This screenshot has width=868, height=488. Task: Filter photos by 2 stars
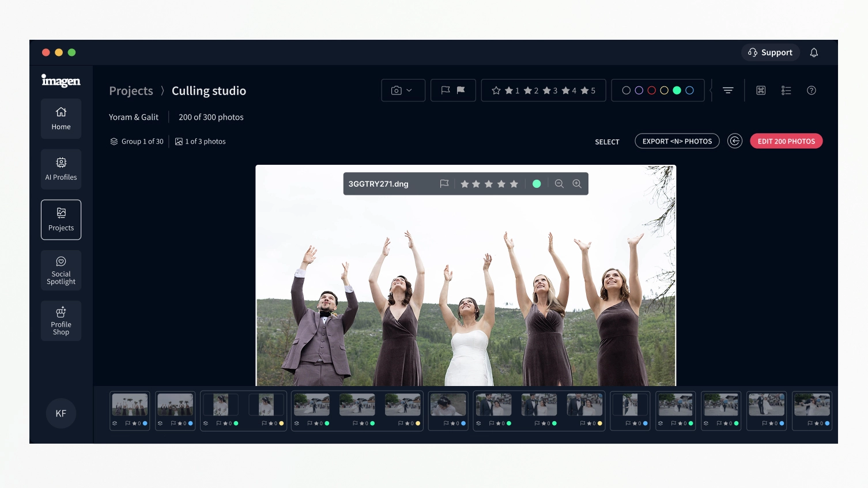(x=531, y=90)
